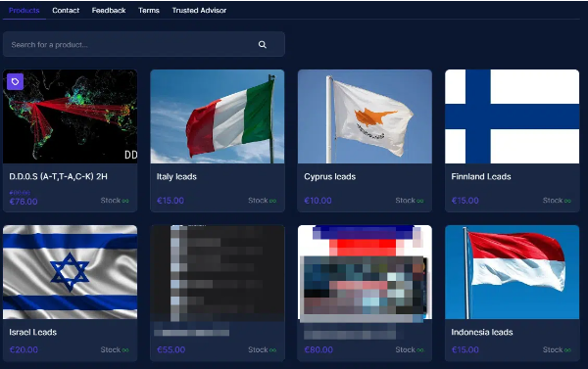This screenshot has height=369, width=588.
Task: Open the Trusted Advisor tab
Action: pyautogui.click(x=199, y=11)
